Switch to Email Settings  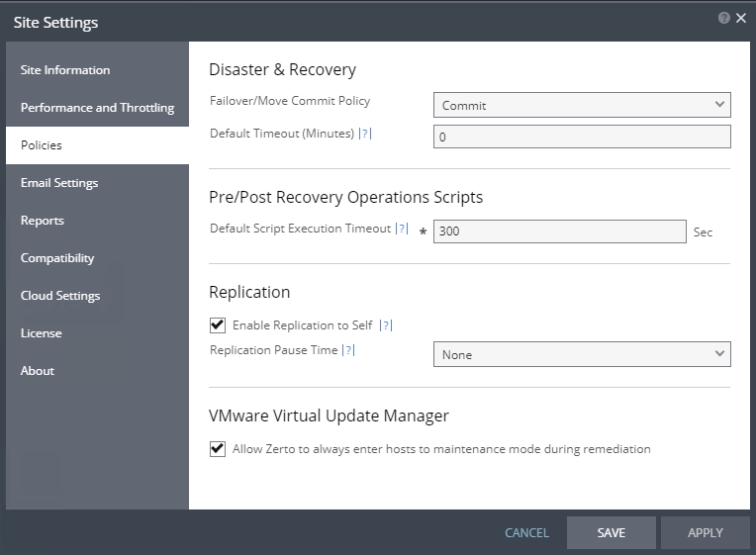click(97, 183)
